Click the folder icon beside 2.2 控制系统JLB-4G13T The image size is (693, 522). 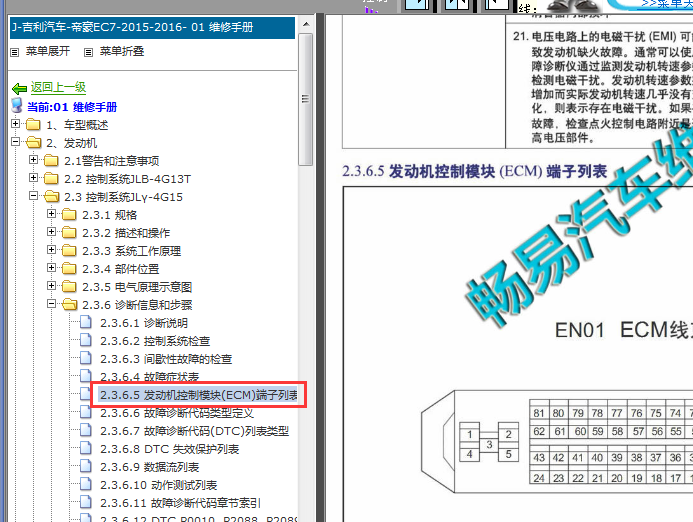(x=51, y=179)
